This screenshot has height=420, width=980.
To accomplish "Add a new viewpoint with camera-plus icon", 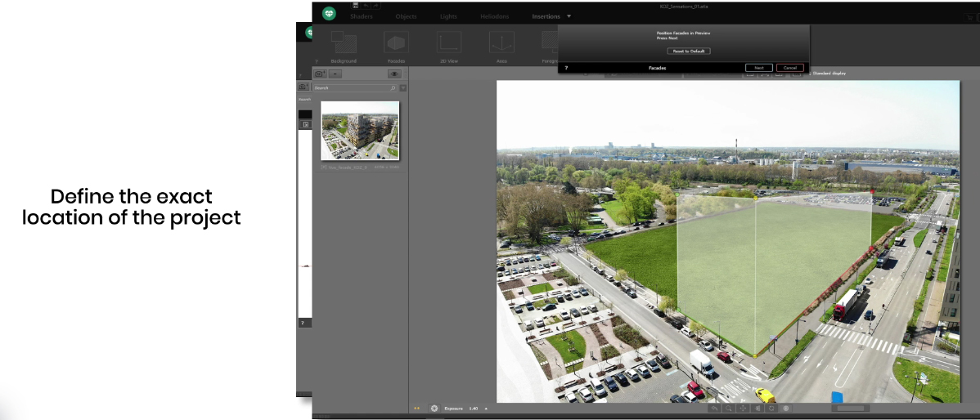I will [x=319, y=74].
